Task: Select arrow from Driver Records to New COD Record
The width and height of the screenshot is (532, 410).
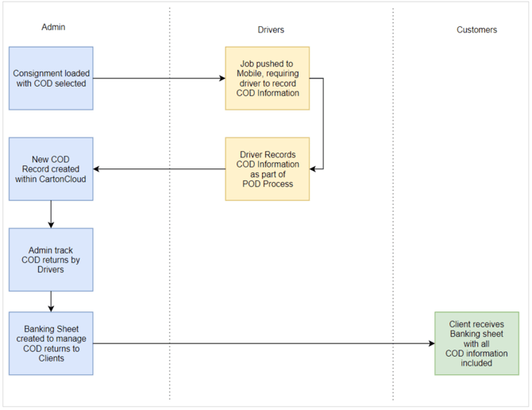Action: (x=159, y=168)
